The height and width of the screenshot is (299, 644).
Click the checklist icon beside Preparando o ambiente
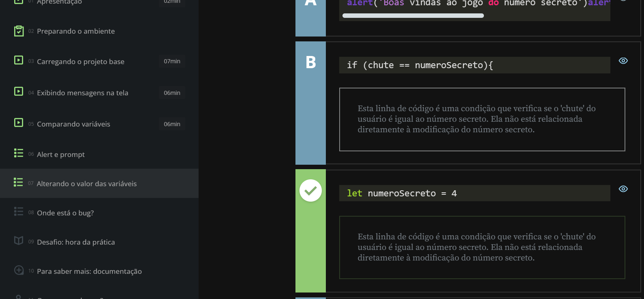click(x=19, y=31)
